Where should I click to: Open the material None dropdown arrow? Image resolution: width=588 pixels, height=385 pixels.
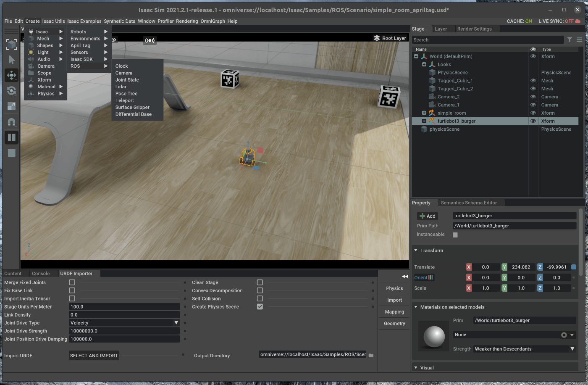pyautogui.click(x=572, y=335)
